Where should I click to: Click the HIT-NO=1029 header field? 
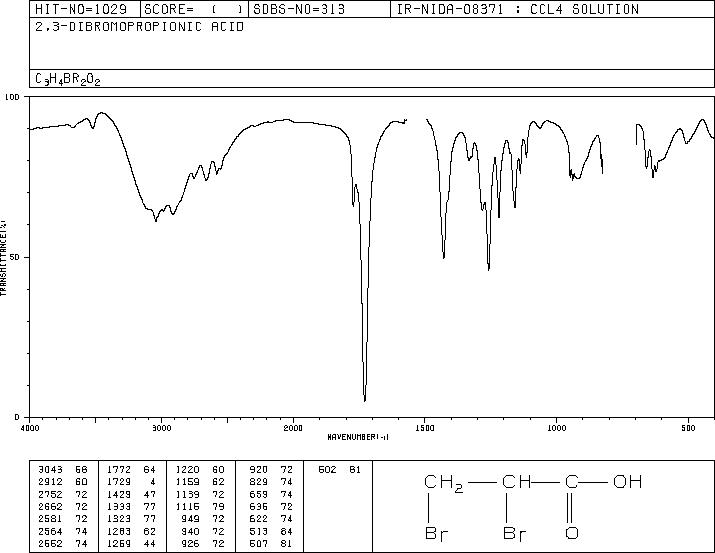pos(81,9)
